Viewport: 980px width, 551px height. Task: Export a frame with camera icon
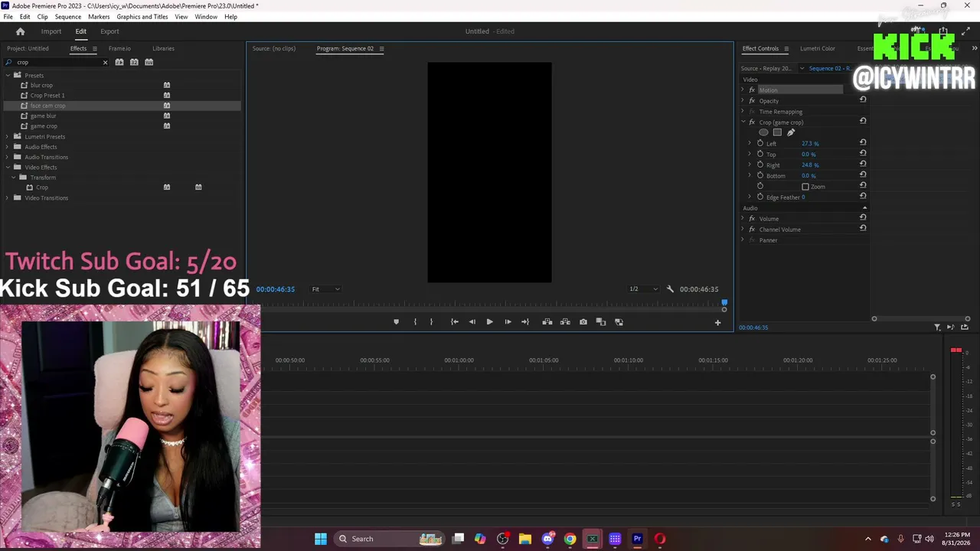click(x=583, y=322)
